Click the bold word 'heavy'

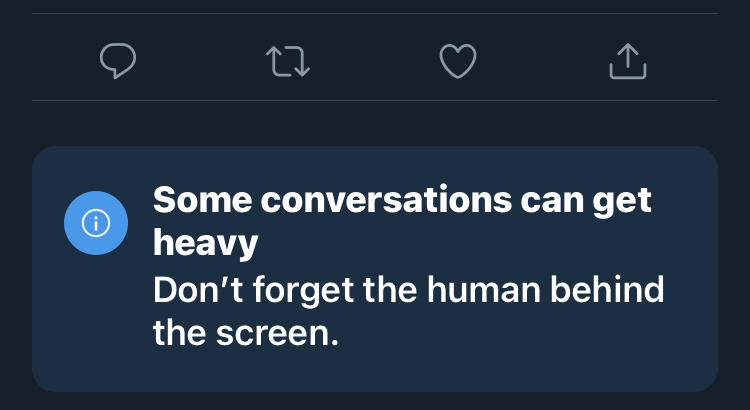point(206,244)
